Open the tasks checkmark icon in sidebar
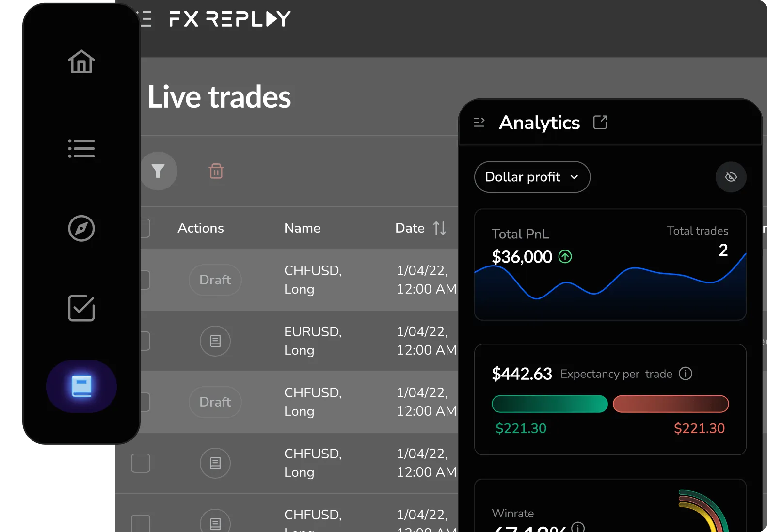The height and width of the screenshot is (532, 767). (x=81, y=309)
